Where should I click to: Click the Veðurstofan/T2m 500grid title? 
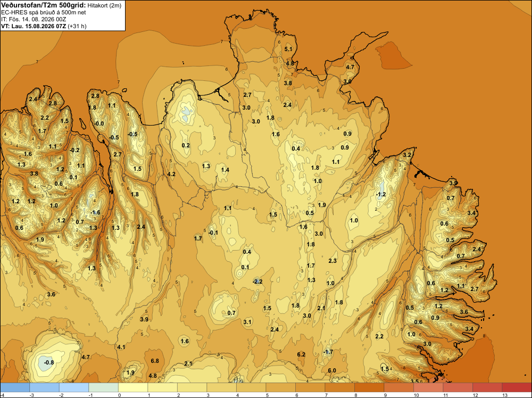(x=44, y=5)
